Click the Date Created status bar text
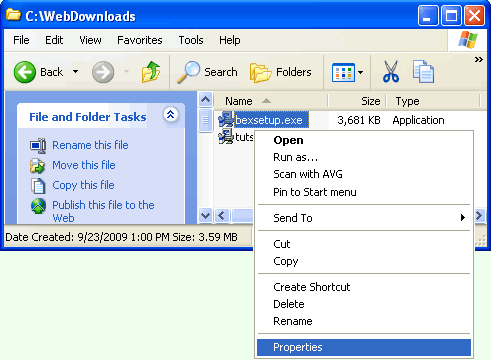 pos(122,237)
